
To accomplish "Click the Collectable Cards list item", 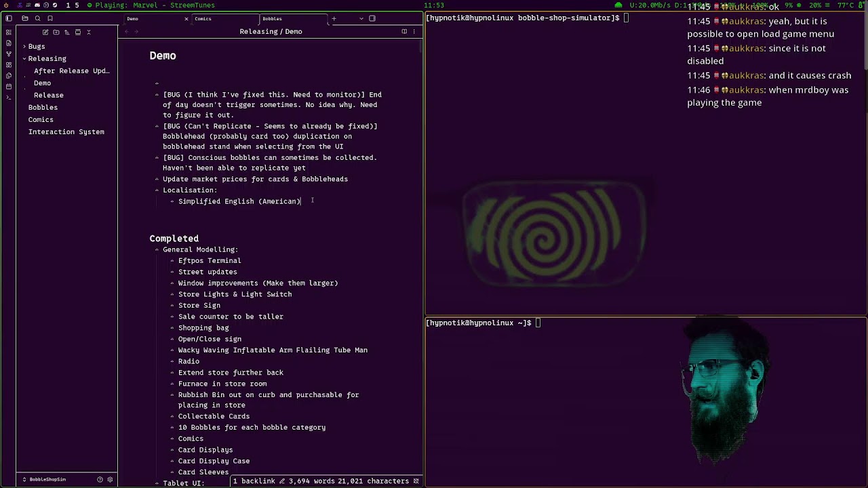I will coord(214,416).
